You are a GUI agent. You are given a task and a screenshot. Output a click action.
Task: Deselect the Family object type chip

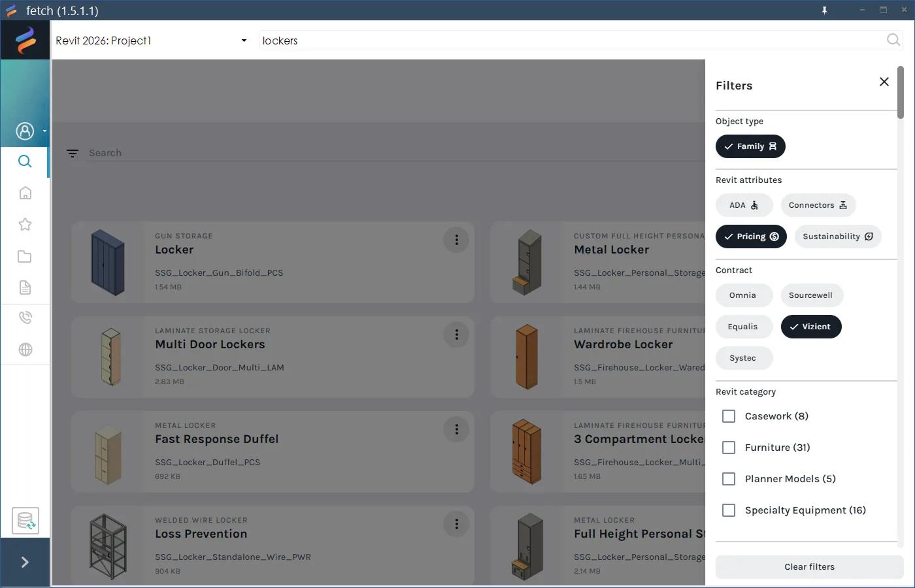(x=750, y=146)
